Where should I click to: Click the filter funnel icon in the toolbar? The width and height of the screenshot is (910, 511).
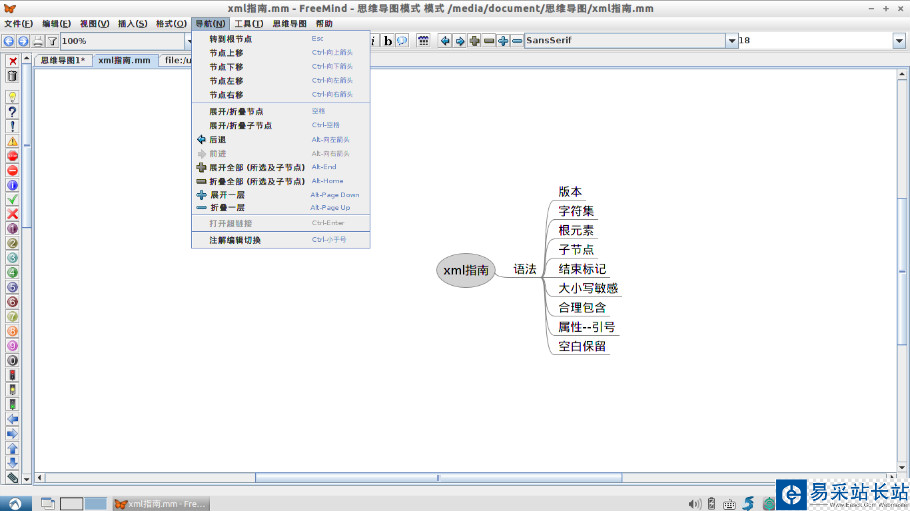point(52,41)
